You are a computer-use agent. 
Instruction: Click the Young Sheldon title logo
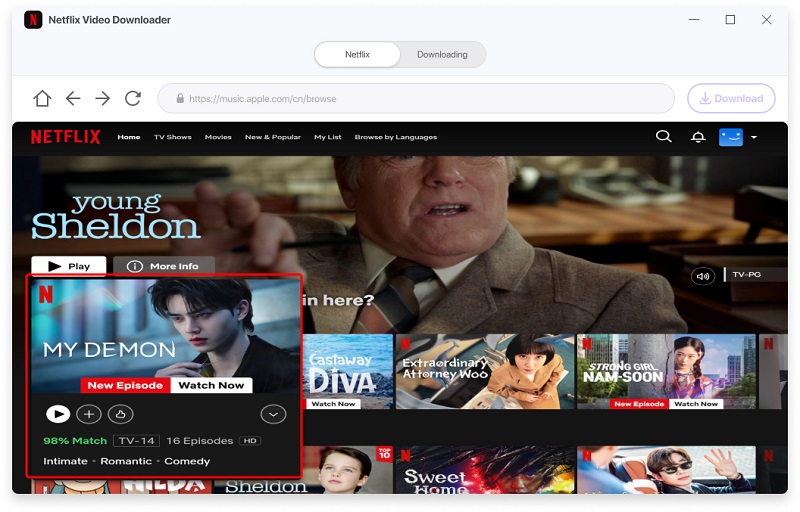click(x=115, y=216)
